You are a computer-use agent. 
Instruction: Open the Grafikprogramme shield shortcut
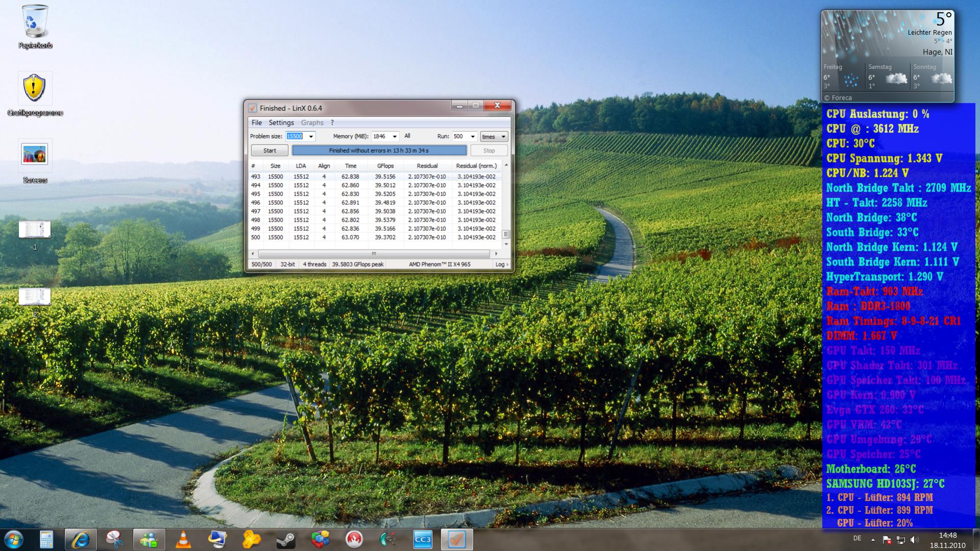point(35,93)
